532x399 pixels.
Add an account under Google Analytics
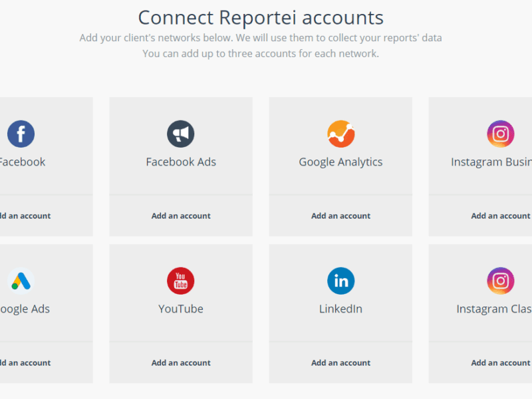340,215
